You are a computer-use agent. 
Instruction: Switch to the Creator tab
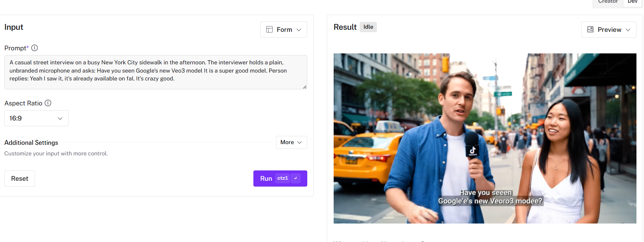608,2
